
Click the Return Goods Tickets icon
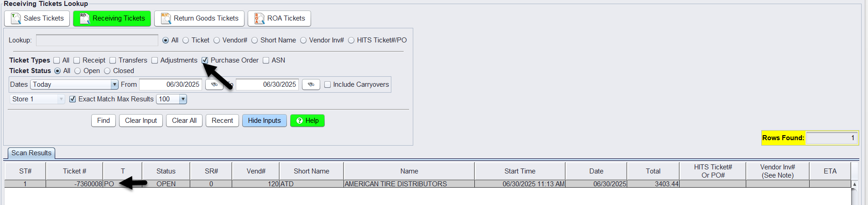(x=166, y=18)
